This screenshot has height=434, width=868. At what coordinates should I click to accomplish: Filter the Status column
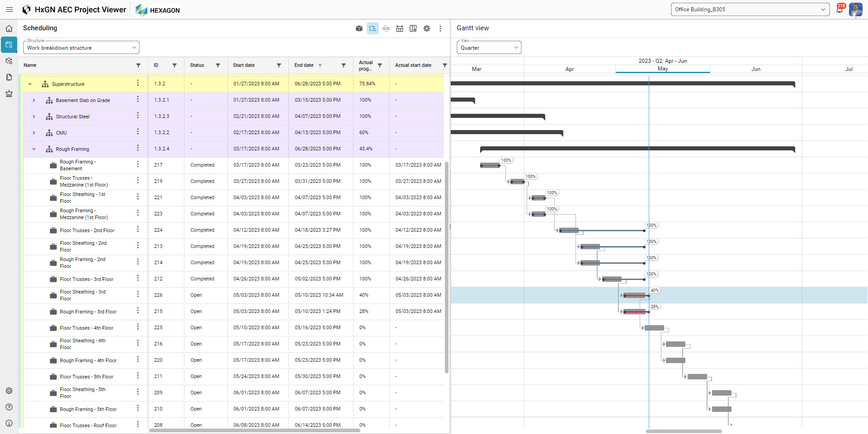click(218, 65)
